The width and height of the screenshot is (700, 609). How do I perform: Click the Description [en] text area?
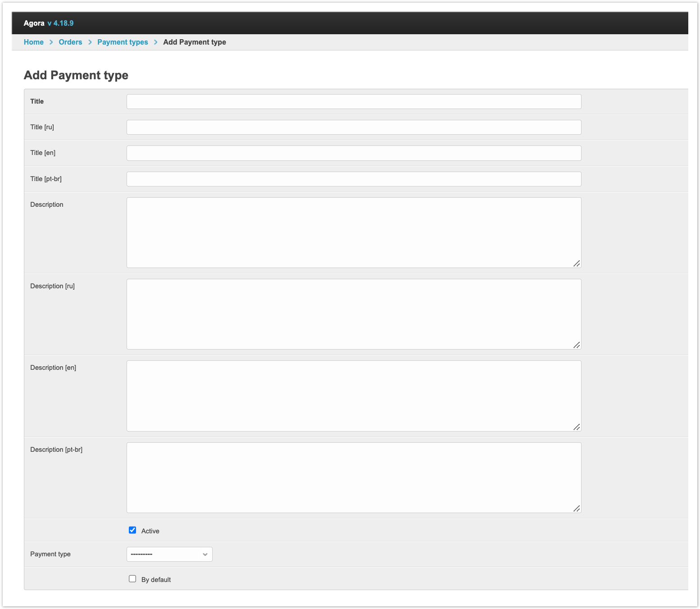coord(354,395)
